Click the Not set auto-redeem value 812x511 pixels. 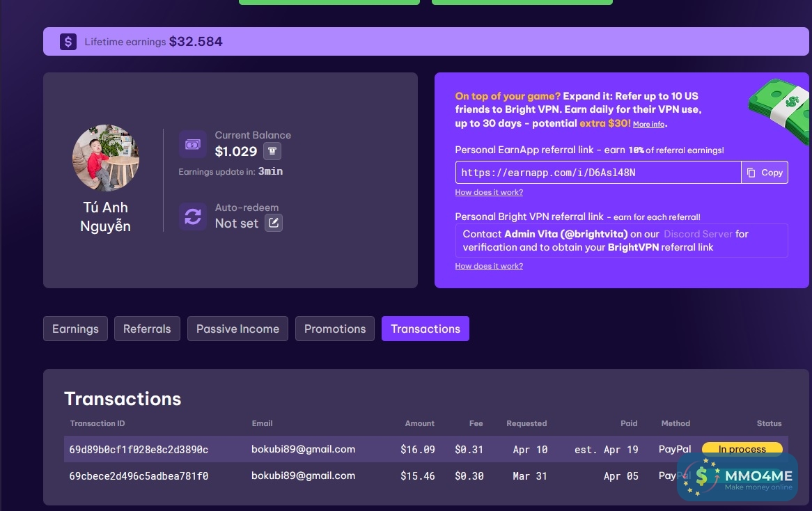pyautogui.click(x=237, y=223)
